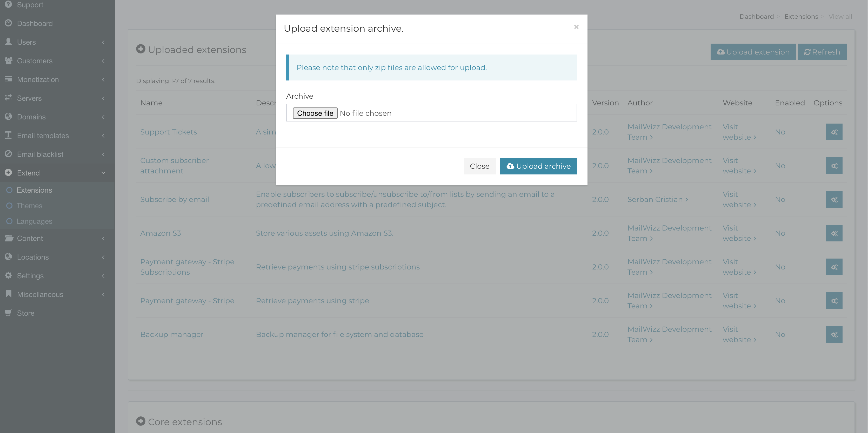The height and width of the screenshot is (433, 868).
Task: Open options gears for Amazon S3
Action: tap(834, 233)
